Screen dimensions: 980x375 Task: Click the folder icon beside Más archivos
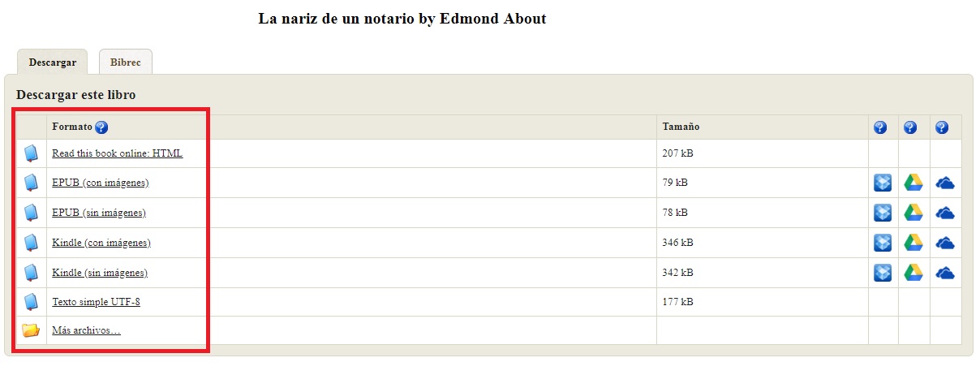pos(31,330)
